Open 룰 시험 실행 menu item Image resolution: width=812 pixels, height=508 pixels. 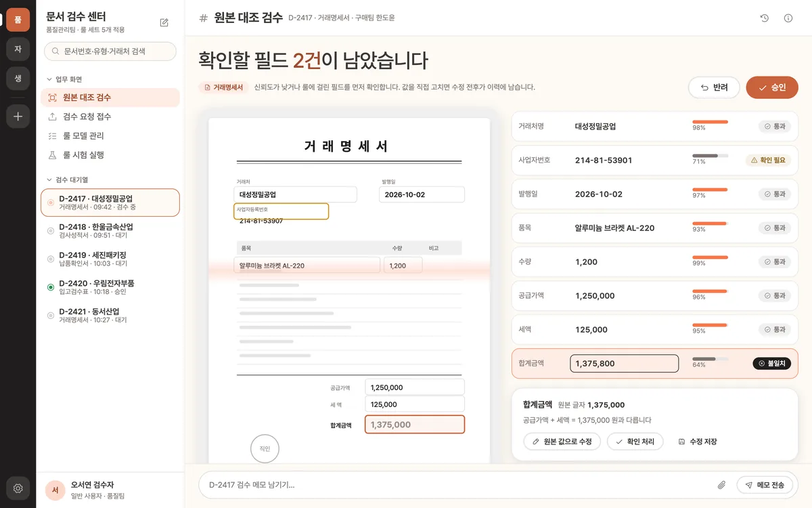pos(110,154)
